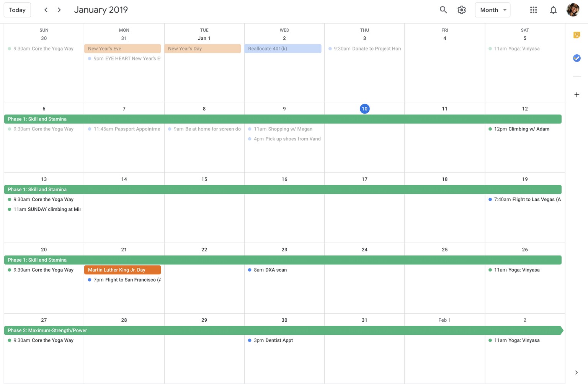This screenshot has height=384, width=588.
Task: Select date number 24
Action: [x=364, y=249]
